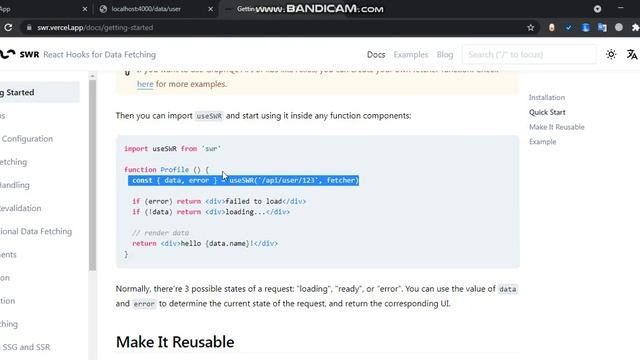Screen dimensions: 640x360
Task: Click the 'loading...' code line
Action: pos(211,212)
